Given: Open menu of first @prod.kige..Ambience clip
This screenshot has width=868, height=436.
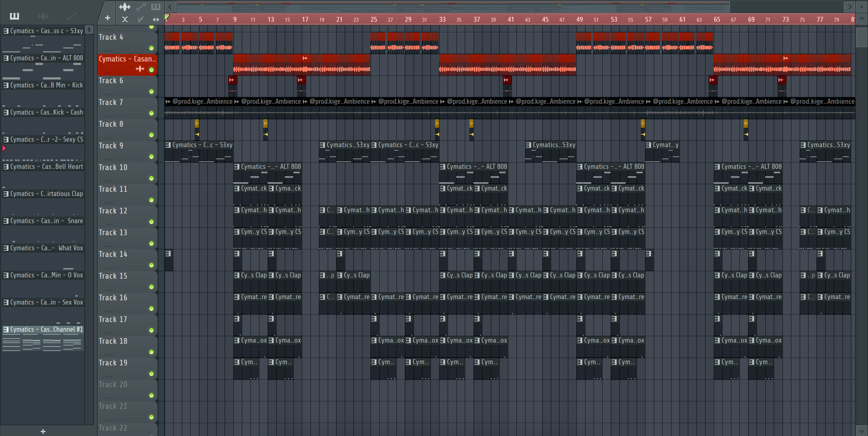Looking at the screenshot, I should 168,102.
